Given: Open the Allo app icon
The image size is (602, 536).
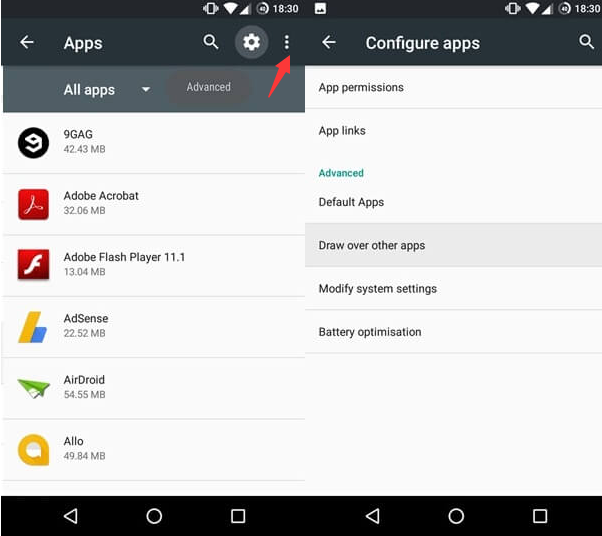Looking at the screenshot, I should point(33,450).
